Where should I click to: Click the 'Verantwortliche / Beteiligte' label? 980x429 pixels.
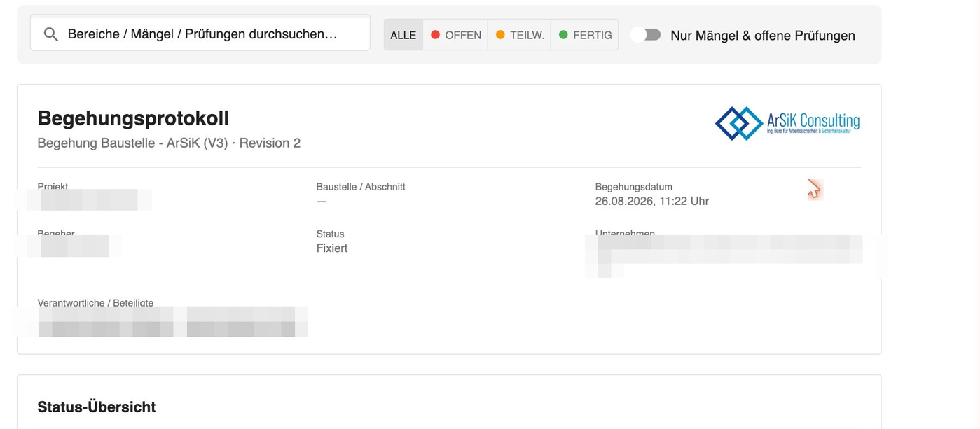point(95,303)
